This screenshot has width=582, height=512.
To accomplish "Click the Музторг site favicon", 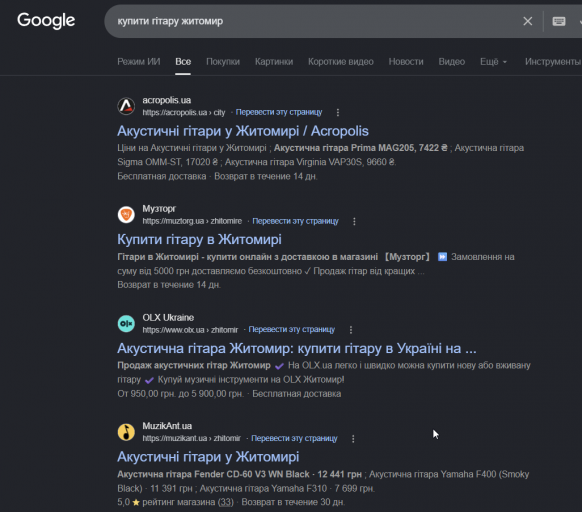I will (x=126, y=215).
